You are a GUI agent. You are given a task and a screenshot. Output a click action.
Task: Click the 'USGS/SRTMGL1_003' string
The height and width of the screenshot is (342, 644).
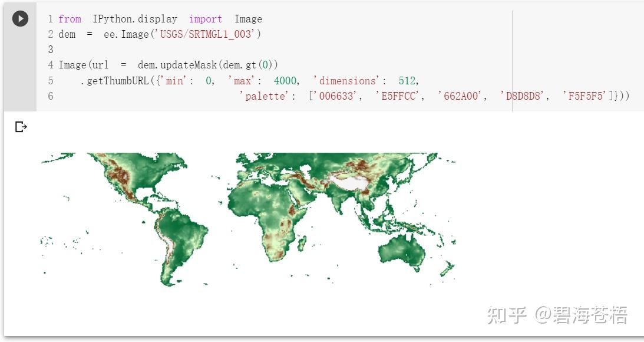[x=206, y=34]
